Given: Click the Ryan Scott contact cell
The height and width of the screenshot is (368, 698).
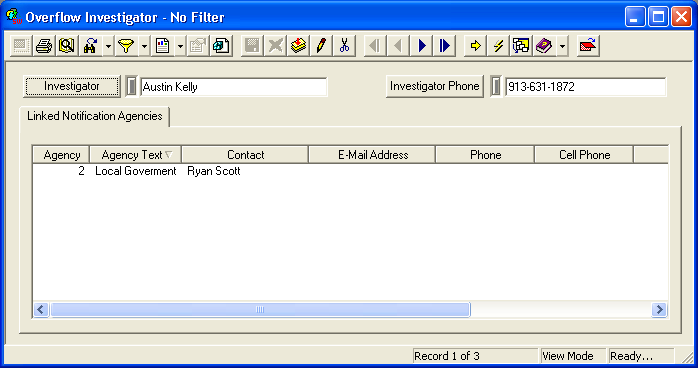Looking at the screenshot, I should tap(245, 171).
